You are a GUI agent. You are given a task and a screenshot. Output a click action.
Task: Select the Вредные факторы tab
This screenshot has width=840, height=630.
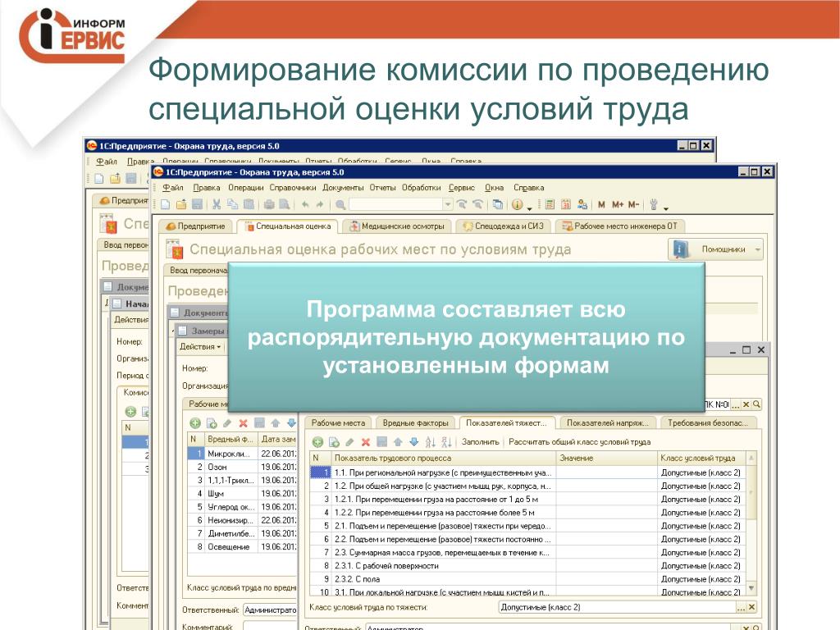[415, 422]
